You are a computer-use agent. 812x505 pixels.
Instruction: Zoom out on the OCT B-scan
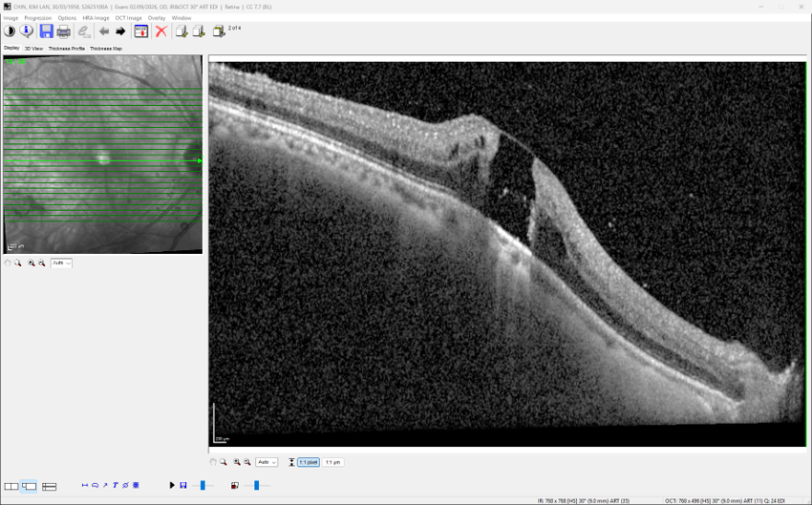[x=247, y=462]
